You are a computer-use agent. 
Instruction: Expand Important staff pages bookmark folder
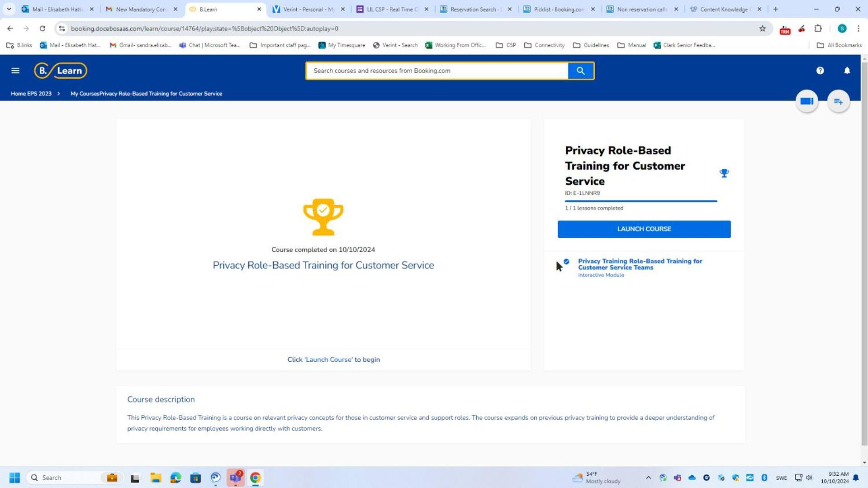[x=280, y=45]
